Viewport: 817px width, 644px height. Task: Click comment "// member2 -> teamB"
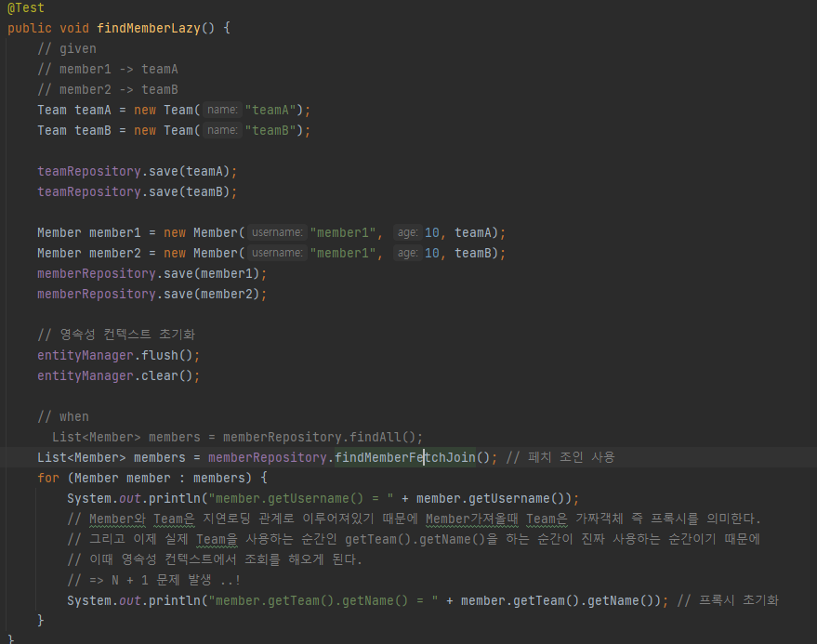108,89
